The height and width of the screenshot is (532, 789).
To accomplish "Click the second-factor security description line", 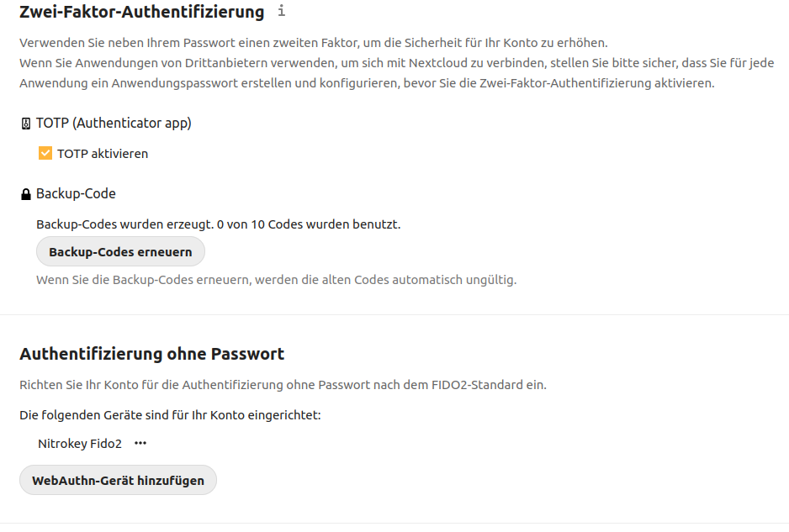I will click(x=314, y=43).
